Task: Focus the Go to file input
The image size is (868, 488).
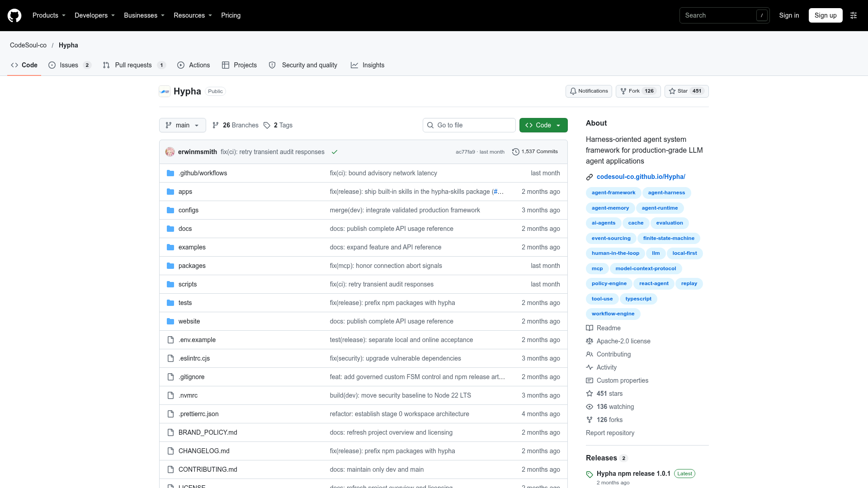Action: pyautogui.click(x=469, y=125)
